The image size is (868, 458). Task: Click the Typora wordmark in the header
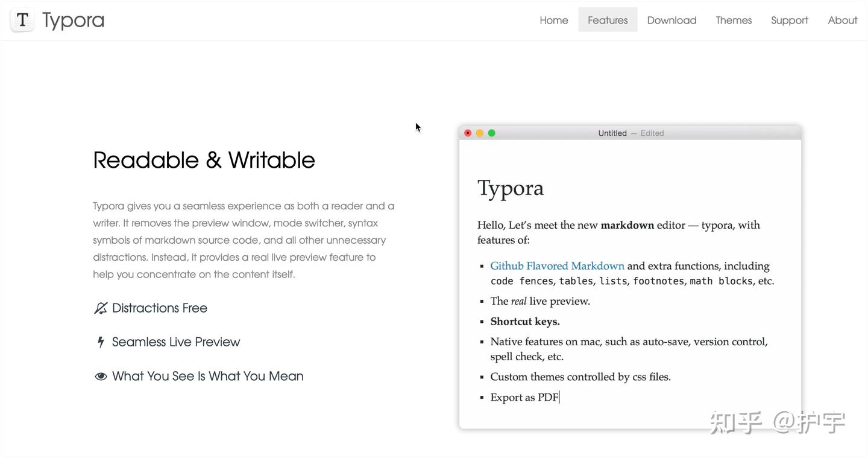pos(73,20)
